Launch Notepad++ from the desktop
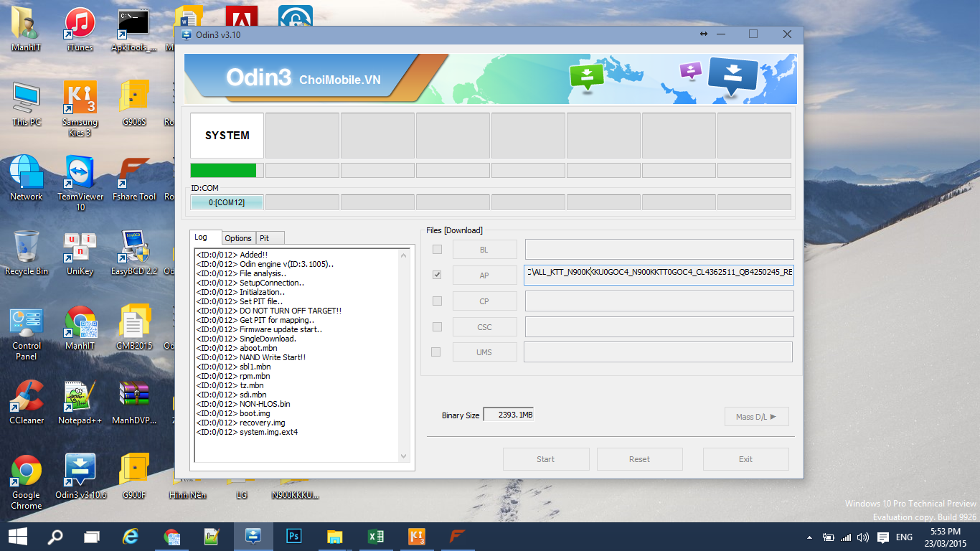The height and width of the screenshot is (551, 980). pos(80,402)
